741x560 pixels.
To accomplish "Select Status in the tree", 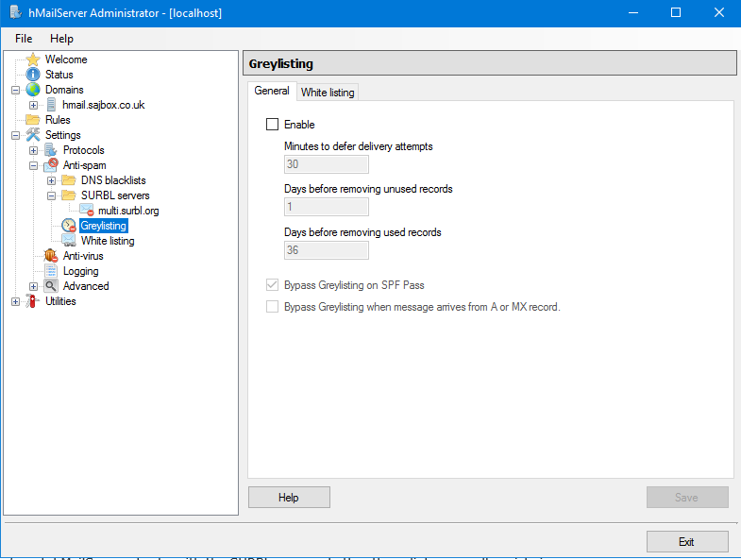I will click(59, 75).
